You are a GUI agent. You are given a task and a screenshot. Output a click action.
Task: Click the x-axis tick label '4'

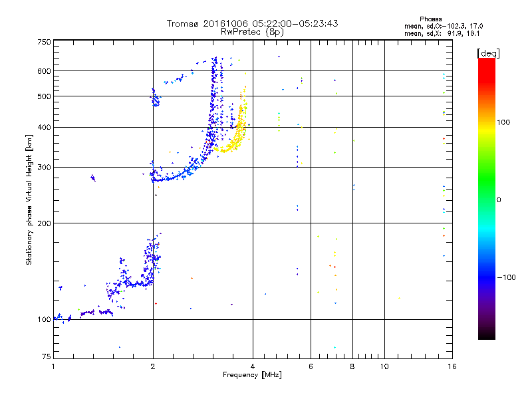point(253,366)
